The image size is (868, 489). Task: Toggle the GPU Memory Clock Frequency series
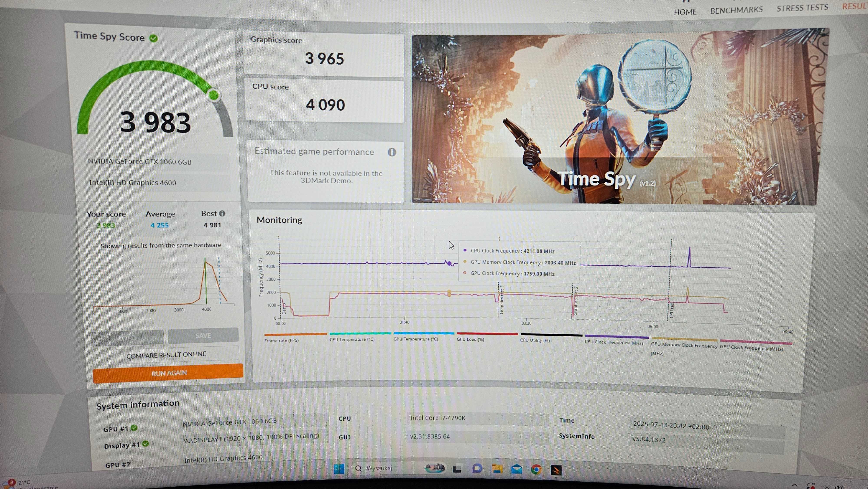coord(684,346)
